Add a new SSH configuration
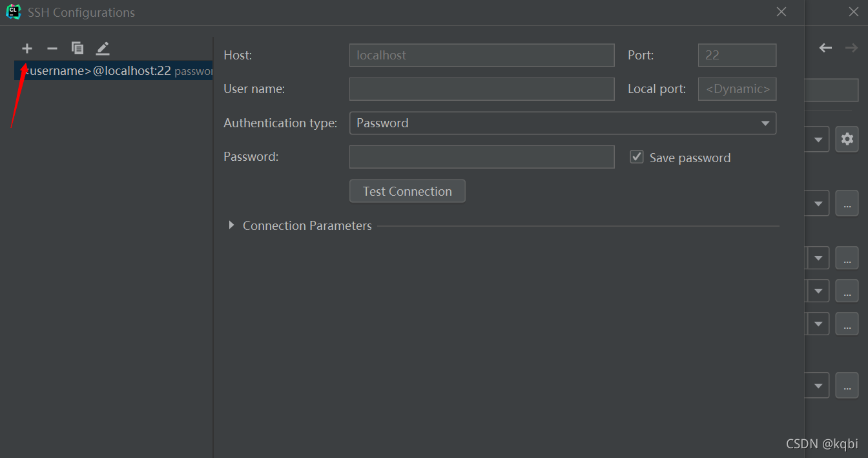Viewport: 868px width, 458px height. point(27,48)
